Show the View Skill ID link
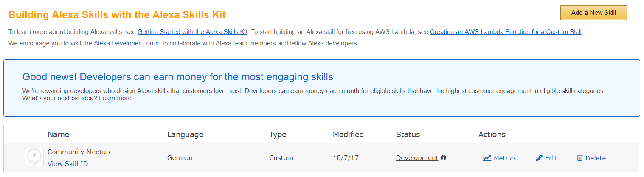 click(x=68, y=164)
